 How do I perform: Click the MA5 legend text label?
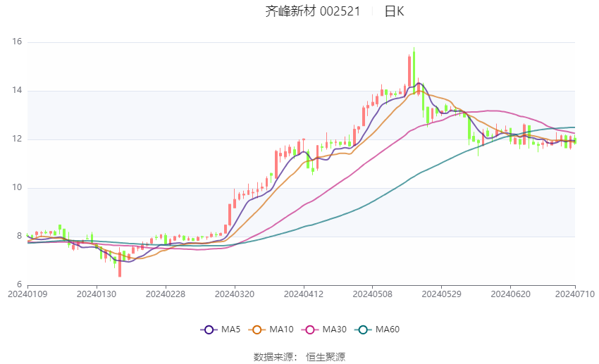click(230, 330)
